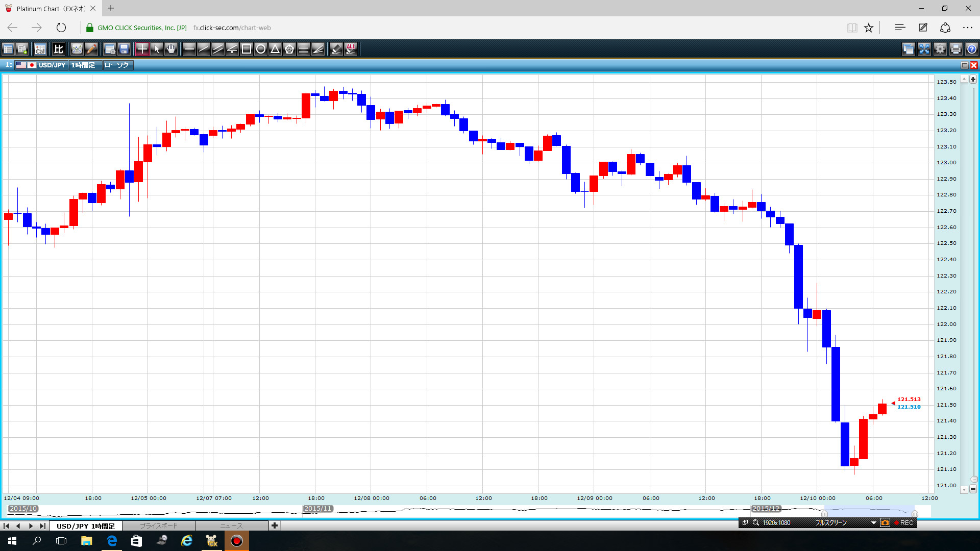Choose the horizontal line drawing tool
980x551 pixels.
[x=189, y=49]
